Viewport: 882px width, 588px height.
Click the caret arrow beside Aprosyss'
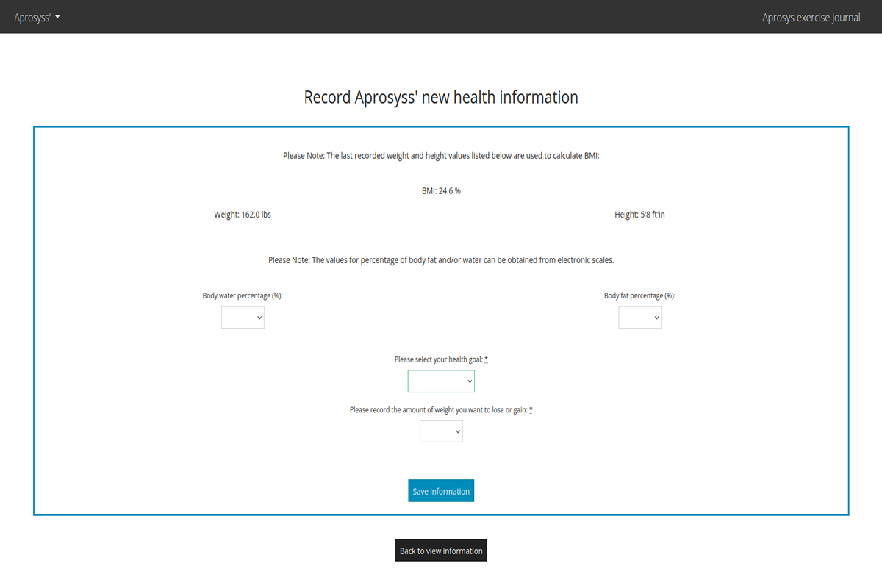coord(57,17)
